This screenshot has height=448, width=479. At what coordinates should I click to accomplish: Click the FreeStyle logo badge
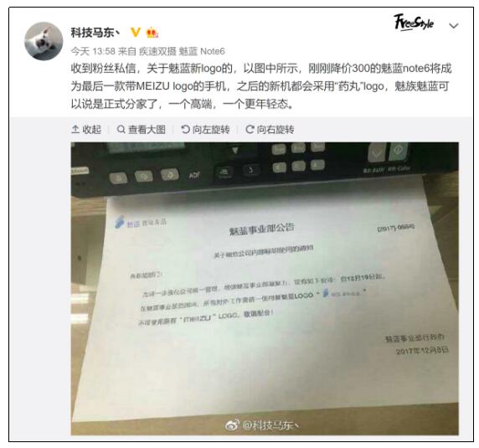click(x=414, y=23)
